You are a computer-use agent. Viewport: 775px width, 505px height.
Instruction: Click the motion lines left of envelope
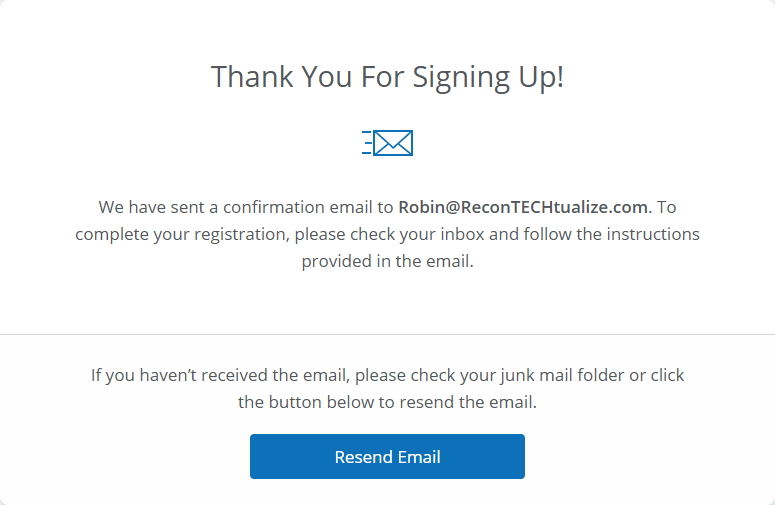coord(367,143)
